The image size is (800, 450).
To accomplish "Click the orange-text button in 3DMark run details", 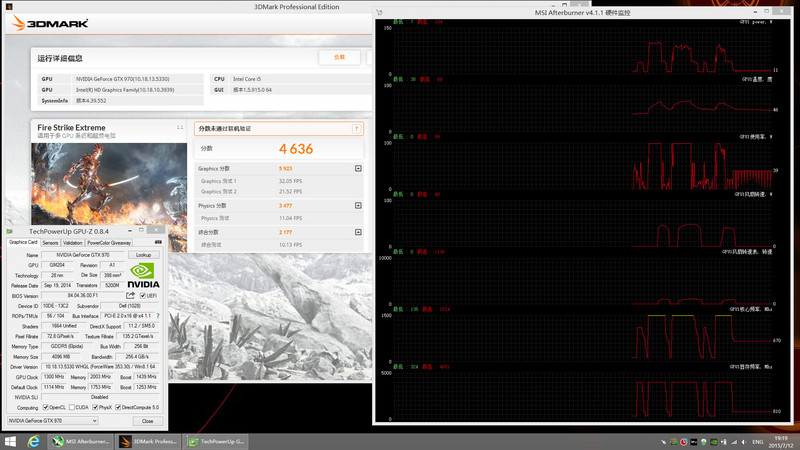I will coord(339,57).
